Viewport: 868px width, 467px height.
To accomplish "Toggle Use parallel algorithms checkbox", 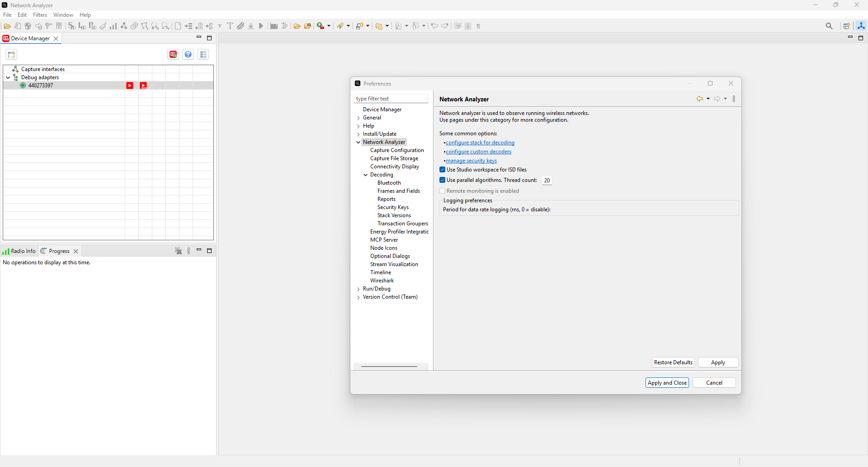I will pos(443,180).
